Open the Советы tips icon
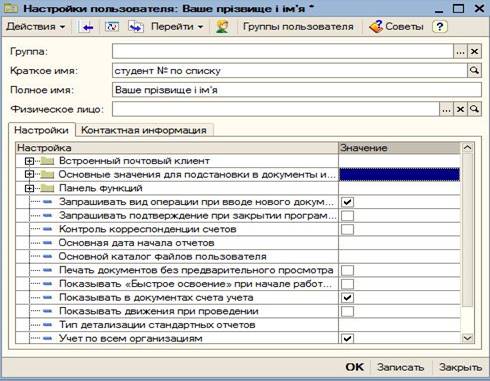Image resolution: width=490 pixels, height=381 pixels. click(x=376, y=27)
